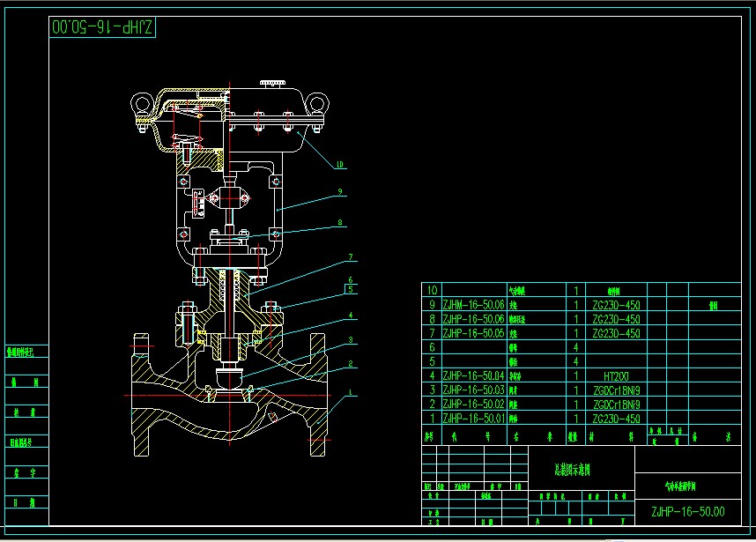Click balloon callout number 3 near valve plug
This screenshot has width=756, height=542.
[350, 339]
